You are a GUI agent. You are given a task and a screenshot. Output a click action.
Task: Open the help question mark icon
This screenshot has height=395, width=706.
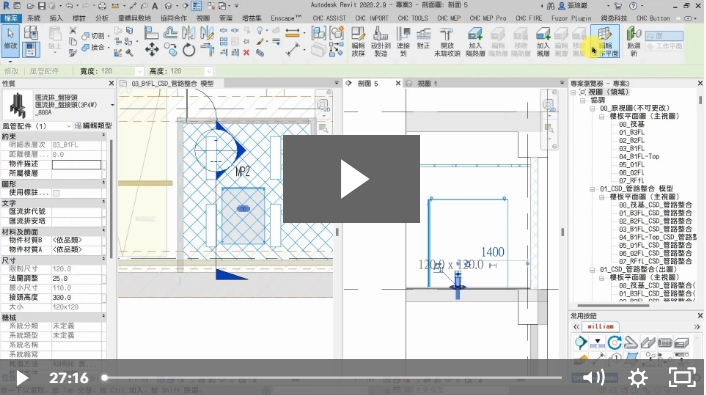[x=633, y=6]
